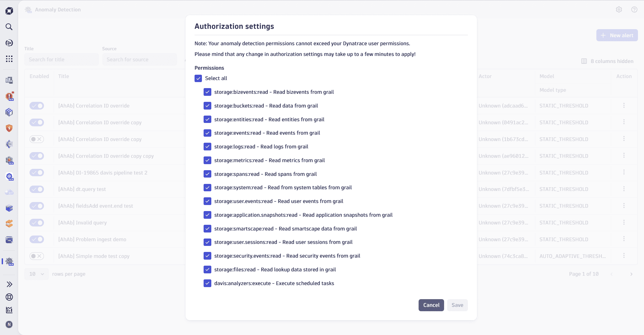Click the highlighted Anomaly Detection sidebar icon
Viewport: 644px width, 335px height.
tap(9, 262)
